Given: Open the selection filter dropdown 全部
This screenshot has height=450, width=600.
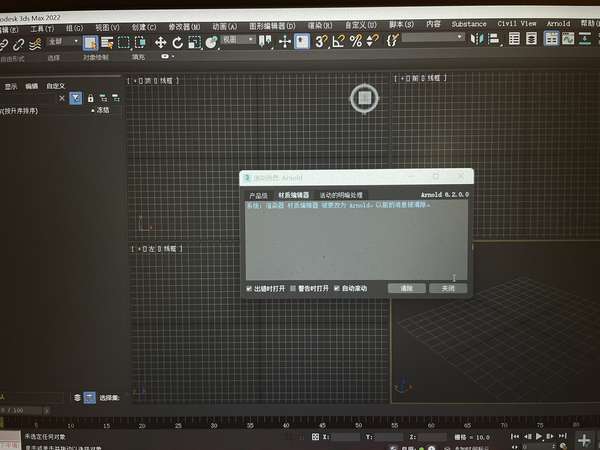Looking at the screenshot, I should (63, 41).
